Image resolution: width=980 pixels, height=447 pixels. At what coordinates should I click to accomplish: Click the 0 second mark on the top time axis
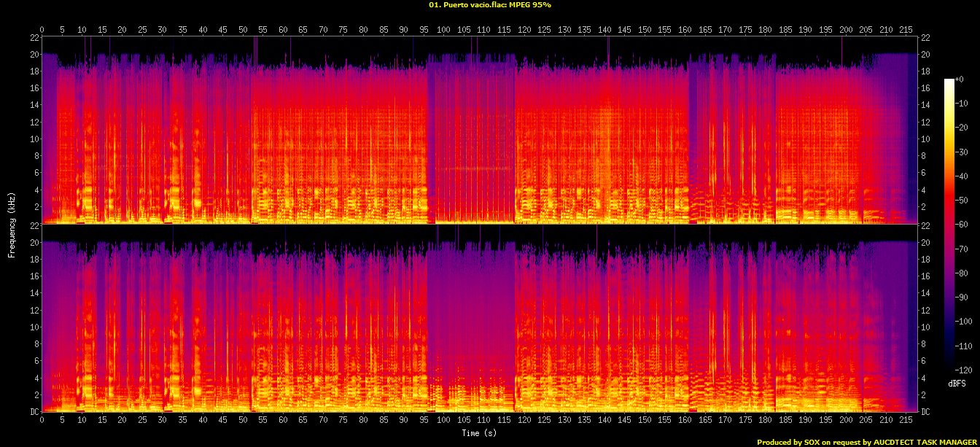pos(42,30)
